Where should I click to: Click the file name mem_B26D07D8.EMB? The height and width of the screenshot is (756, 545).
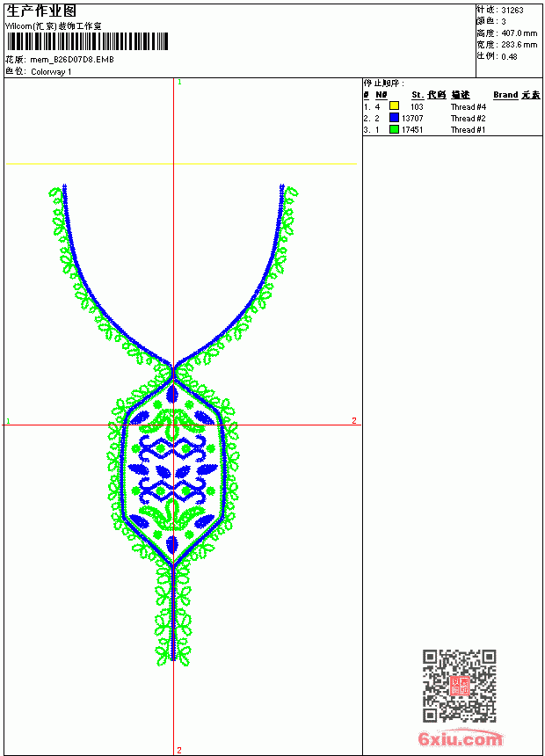point(72,60)
